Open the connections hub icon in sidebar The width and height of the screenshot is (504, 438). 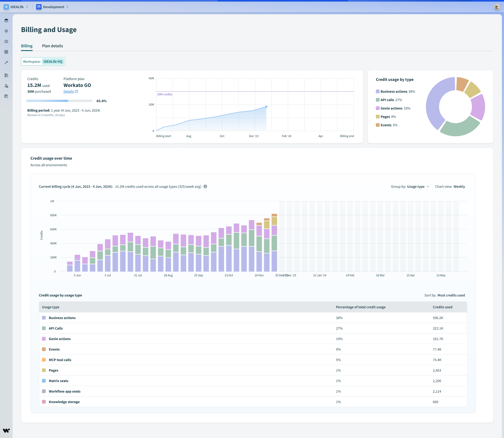6,31
